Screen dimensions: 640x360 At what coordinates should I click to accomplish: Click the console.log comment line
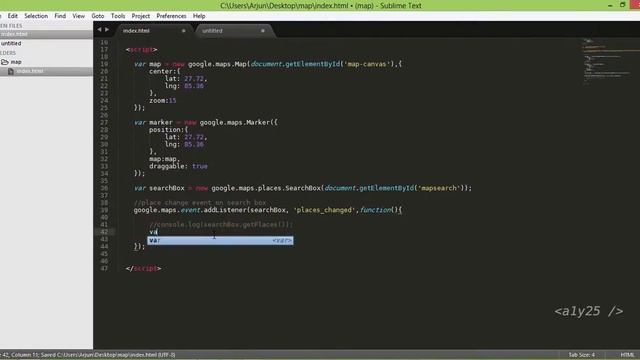pyautogui.click(x=221, y=224)
